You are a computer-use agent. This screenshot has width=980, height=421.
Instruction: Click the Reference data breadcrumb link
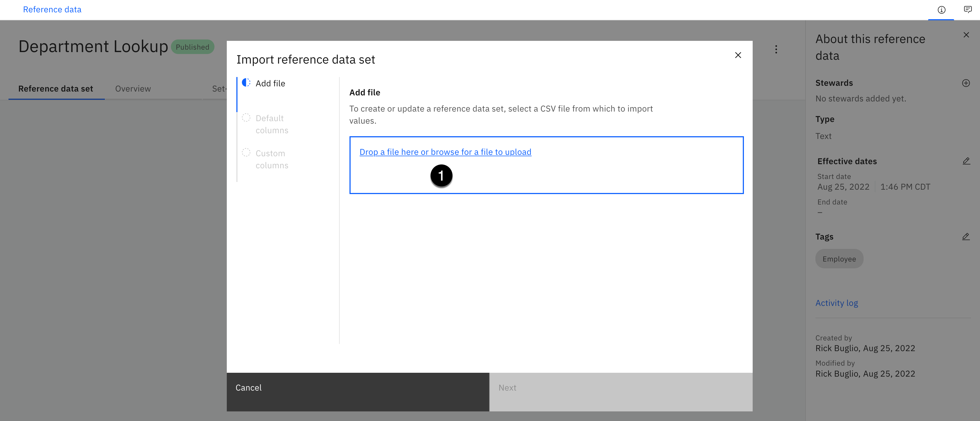[52, 10]
